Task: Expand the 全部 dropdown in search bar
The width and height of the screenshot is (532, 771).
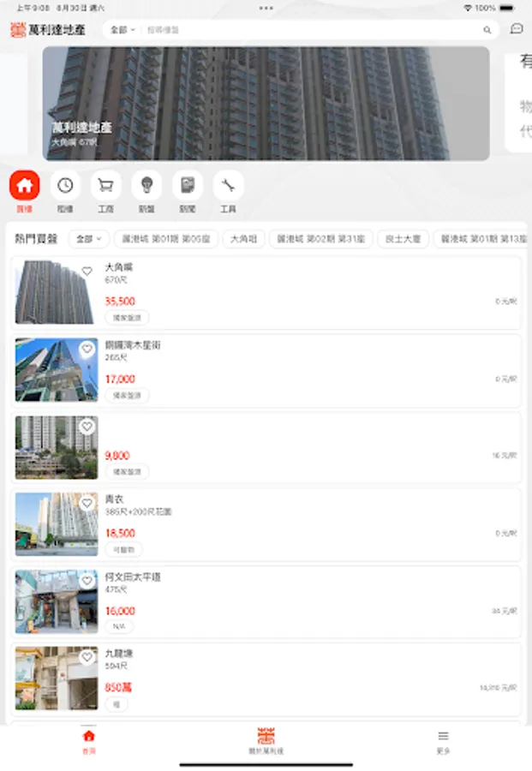Action: click(123, 30)
